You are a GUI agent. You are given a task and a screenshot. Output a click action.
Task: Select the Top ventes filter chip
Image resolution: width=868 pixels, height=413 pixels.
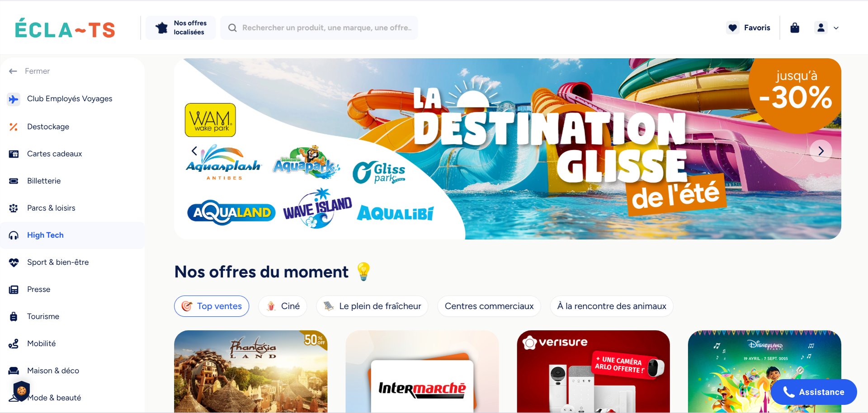pyautogui.click(x=212, y=306)
